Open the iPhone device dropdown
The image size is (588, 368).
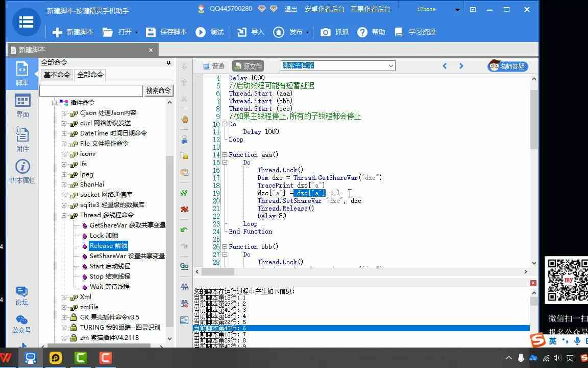point(457,10)
